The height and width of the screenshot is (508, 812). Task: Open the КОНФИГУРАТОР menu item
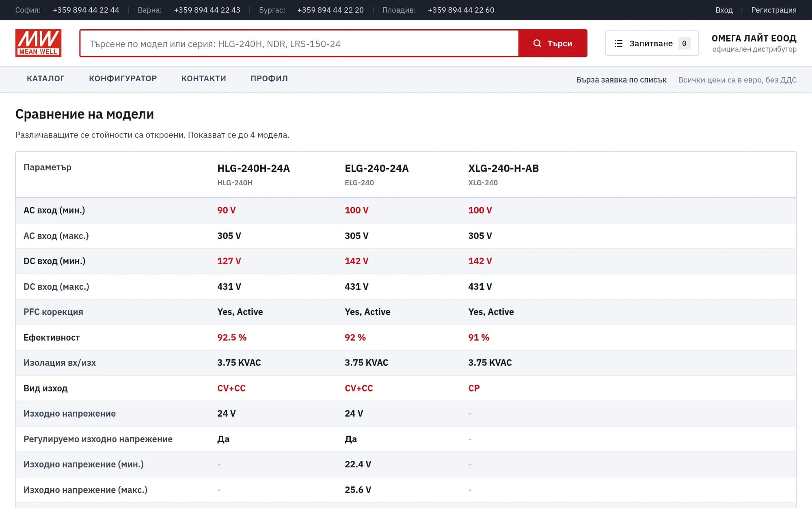(x=123, y=78)
